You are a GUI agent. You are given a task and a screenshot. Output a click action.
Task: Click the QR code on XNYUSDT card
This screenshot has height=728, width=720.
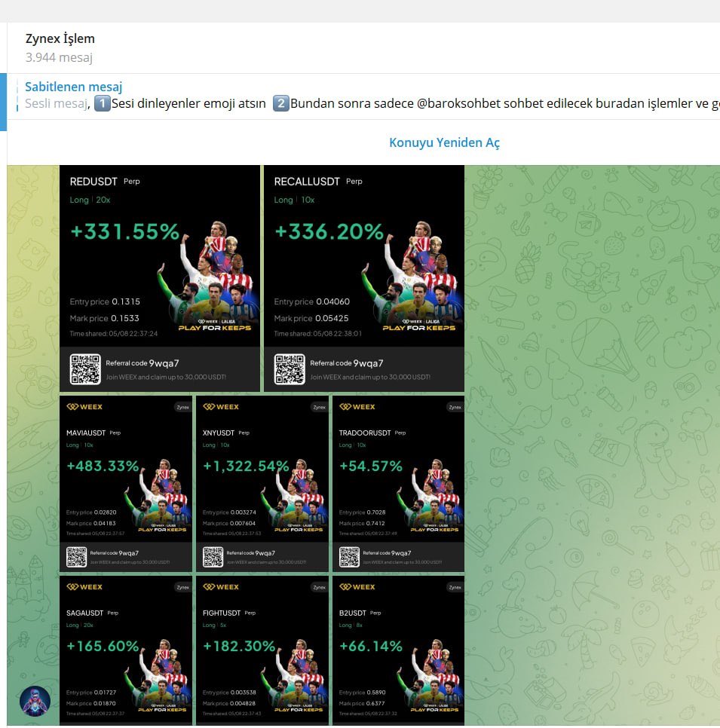[x=213, y=557]
